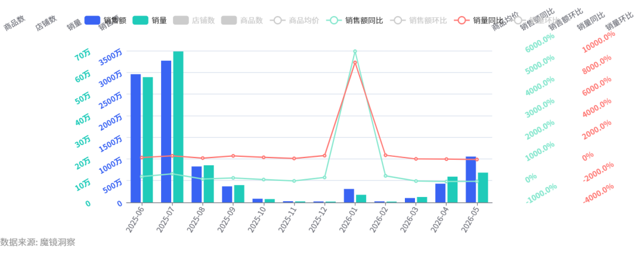Select the 2025-07 blue sales bar

tap(166, 131)
